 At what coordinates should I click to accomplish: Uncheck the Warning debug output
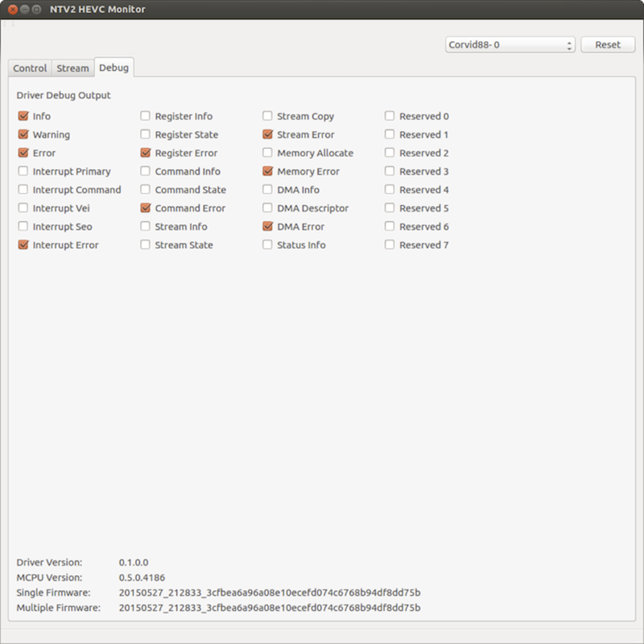(x=23, y=134)
